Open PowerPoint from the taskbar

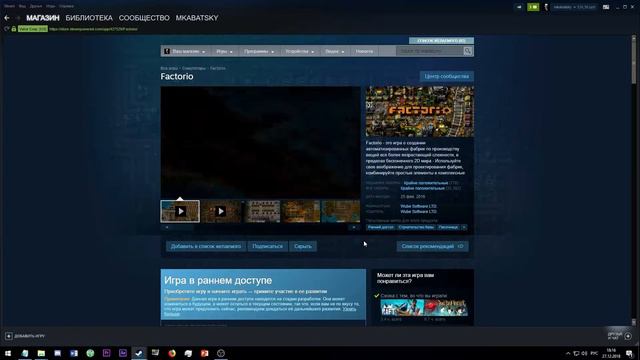click(x=204, y=353)
